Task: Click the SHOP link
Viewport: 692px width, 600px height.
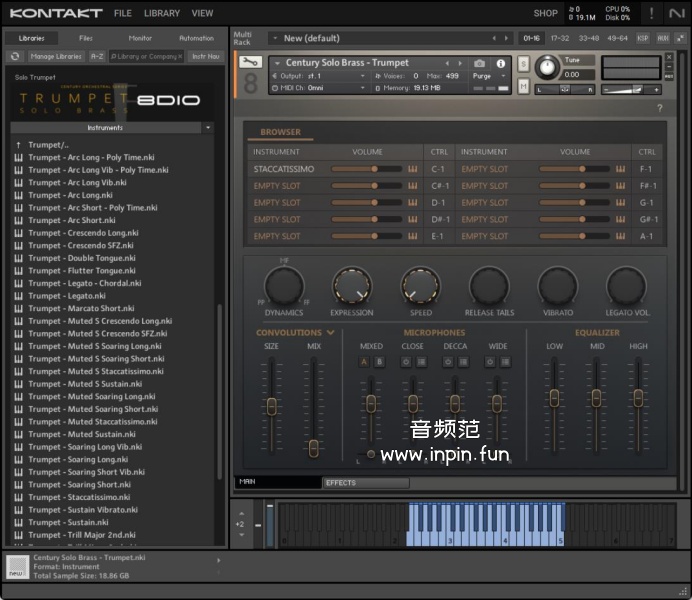Action: point(546,13)
